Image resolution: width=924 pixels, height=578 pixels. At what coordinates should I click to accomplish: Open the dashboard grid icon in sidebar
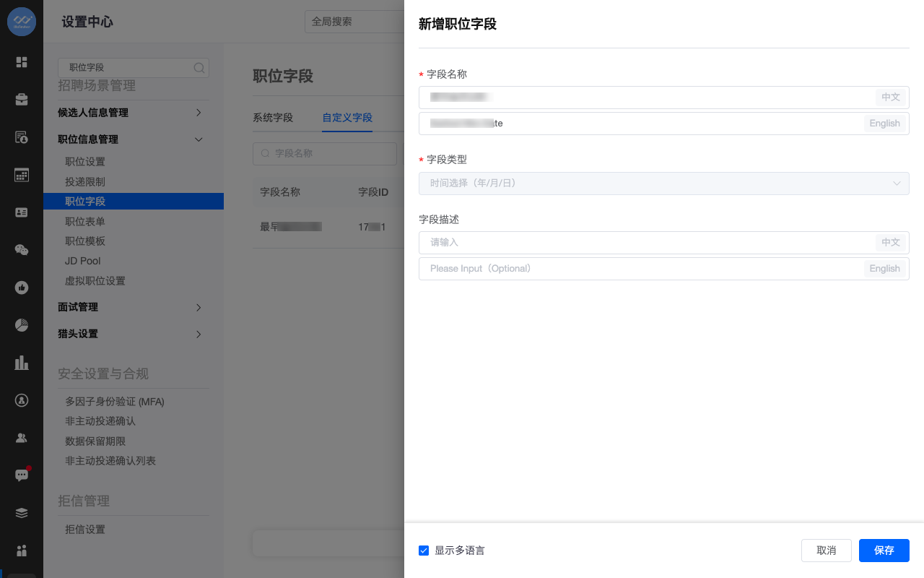coord(22,62)
